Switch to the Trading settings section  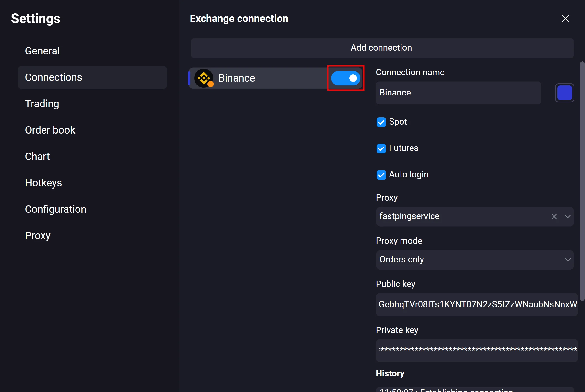click(42, 104)
